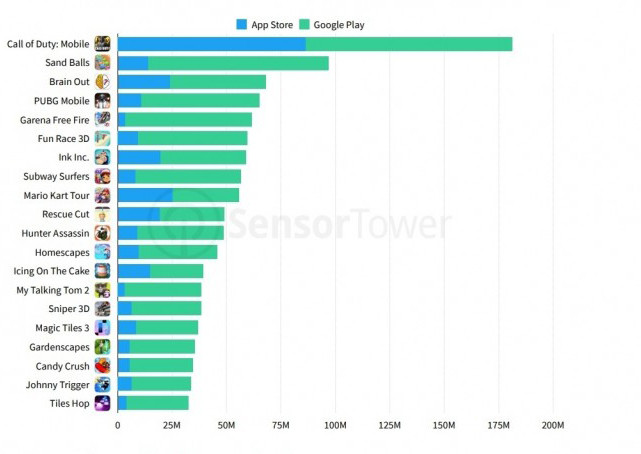The image size is (641, 454).
Task: Click the 100M x-axis tick label
Action: pos(335,426)
